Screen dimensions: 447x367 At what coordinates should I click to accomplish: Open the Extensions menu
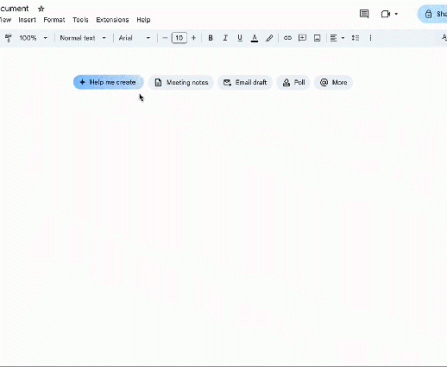coord(112,20)
